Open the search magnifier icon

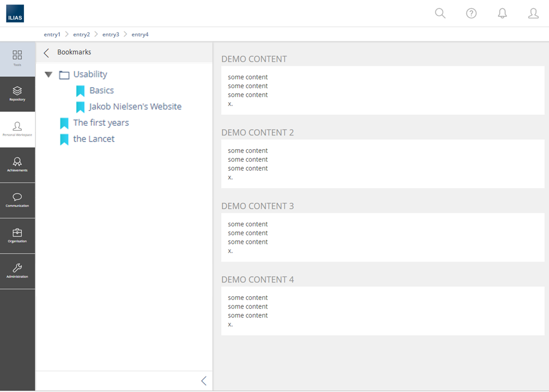[x=440, y=14]
